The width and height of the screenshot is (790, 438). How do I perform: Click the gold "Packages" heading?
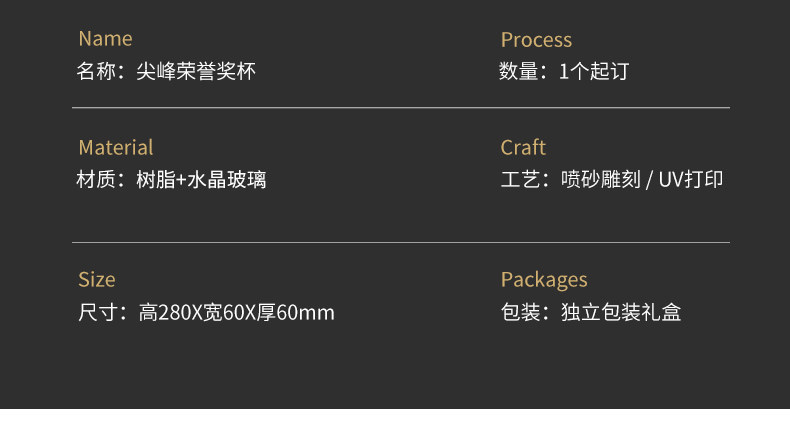coord(544,279)
